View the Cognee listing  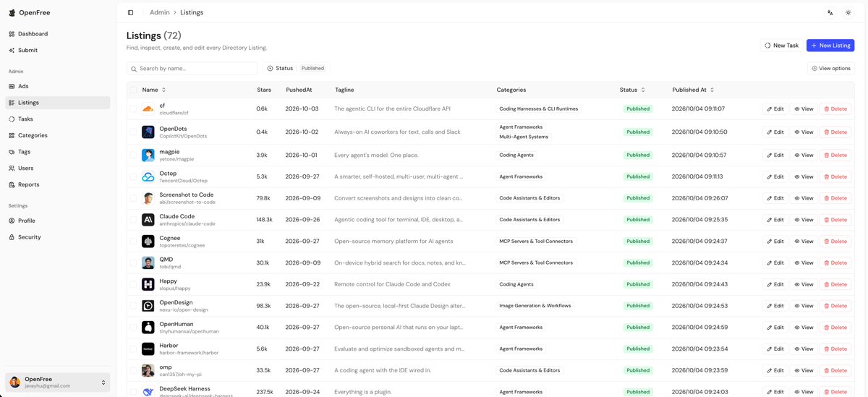point(804,242)
